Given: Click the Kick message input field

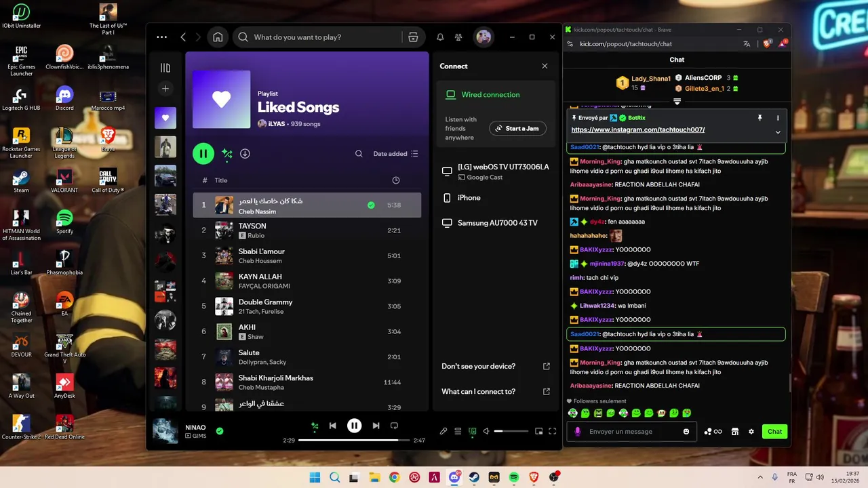Looking at the screenshot, I should pyautogui.click(x=631, y=432).
